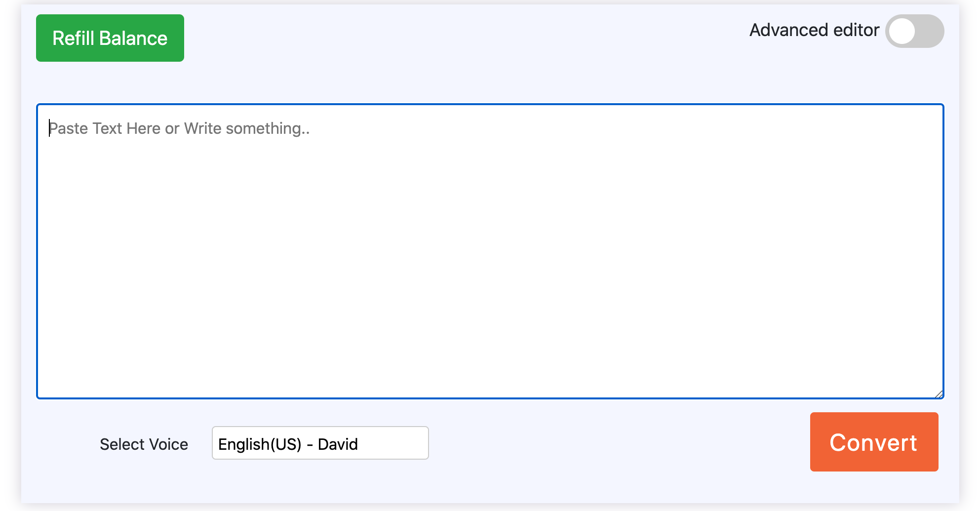Convert the text to speech
This screenshot has height=511, width=980.
pos(874,442)
